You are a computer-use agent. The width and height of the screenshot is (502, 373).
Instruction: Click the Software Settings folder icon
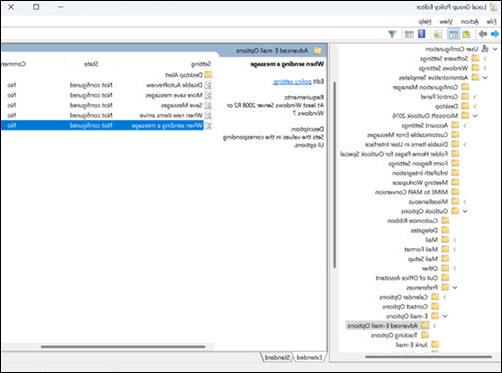[475, 59]
